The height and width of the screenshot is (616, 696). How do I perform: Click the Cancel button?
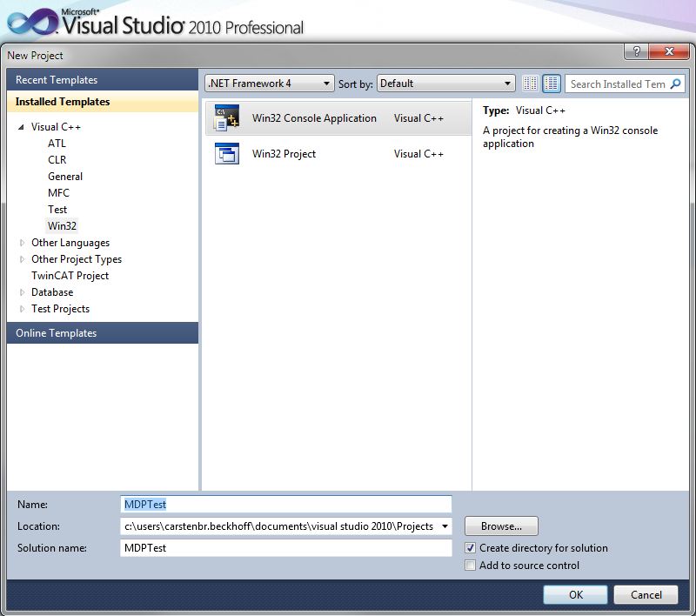pos(646,595)
